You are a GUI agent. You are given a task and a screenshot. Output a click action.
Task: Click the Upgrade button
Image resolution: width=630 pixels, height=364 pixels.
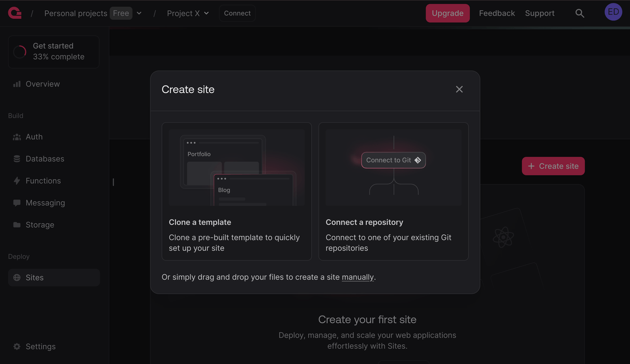tap(447, 13)
